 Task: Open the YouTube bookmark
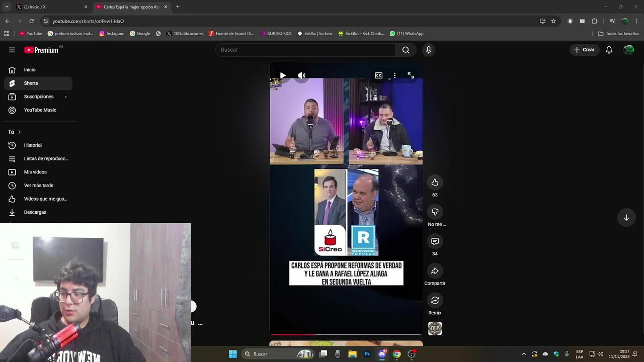click(x=31, y=34)
